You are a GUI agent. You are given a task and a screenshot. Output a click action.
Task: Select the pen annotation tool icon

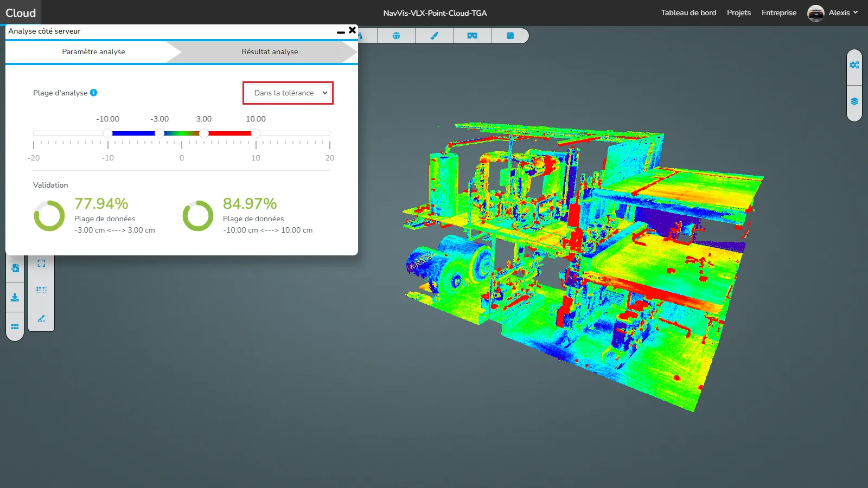(41, 318)
